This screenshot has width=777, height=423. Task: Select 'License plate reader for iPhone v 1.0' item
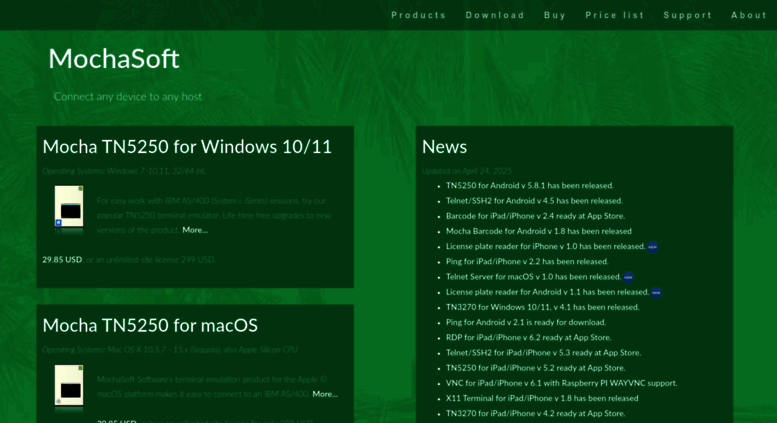point(546,246)
